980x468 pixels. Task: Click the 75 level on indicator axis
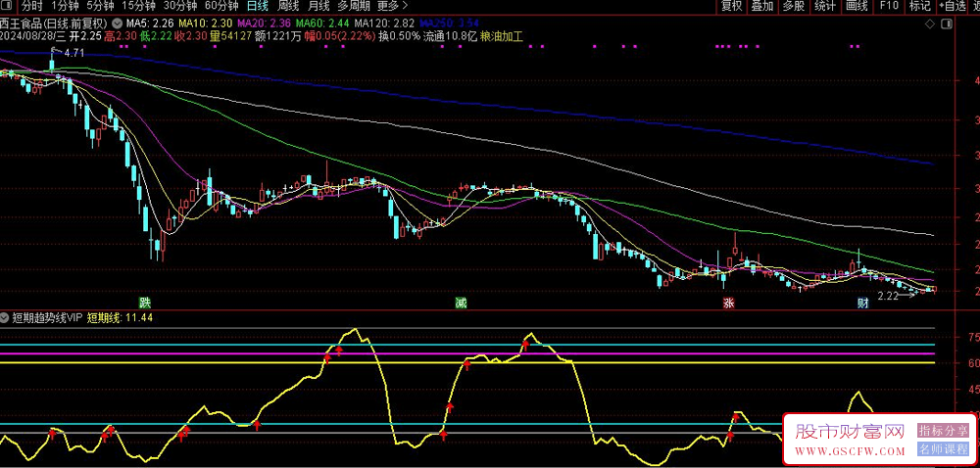coord(973,337)
